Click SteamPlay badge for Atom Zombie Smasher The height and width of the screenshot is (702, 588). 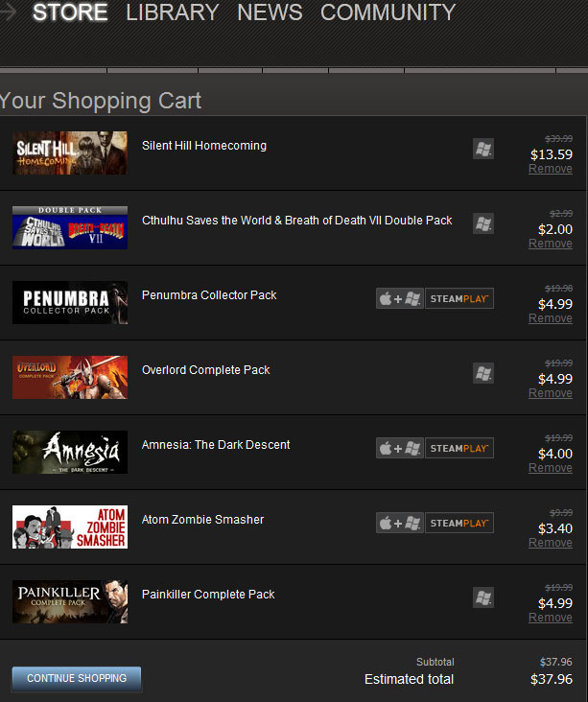459,523
